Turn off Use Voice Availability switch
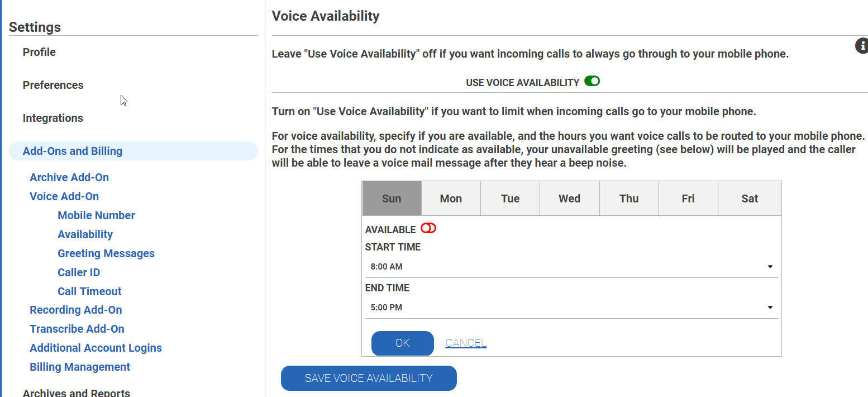 point(592,82)
